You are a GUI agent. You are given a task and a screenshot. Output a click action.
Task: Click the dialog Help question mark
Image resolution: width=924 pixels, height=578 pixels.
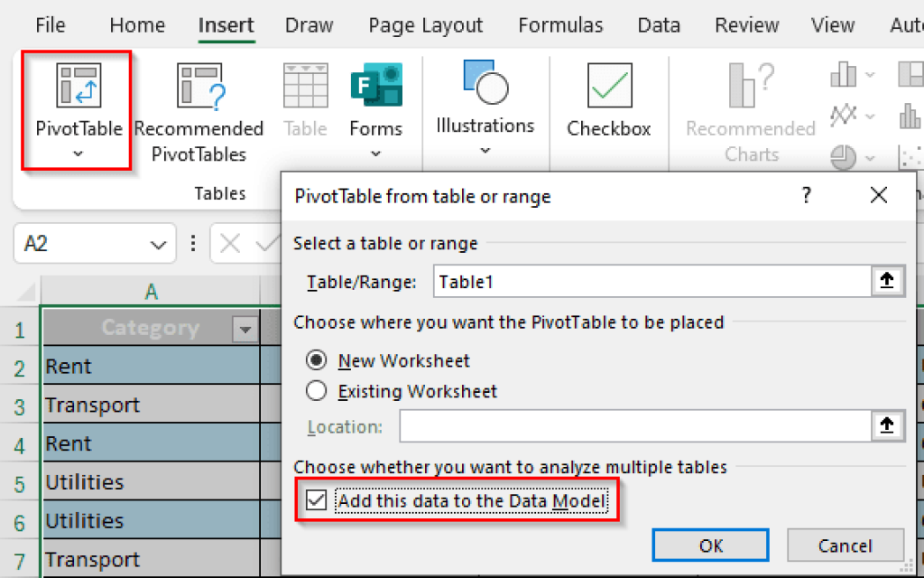(806, 195)
